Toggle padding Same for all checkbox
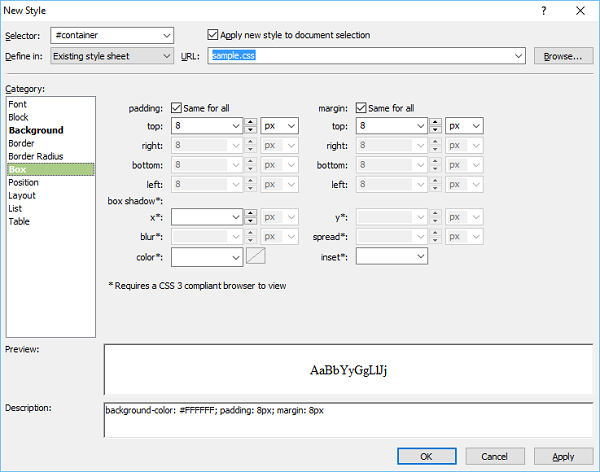600x472 pixels. click(177, 108)
